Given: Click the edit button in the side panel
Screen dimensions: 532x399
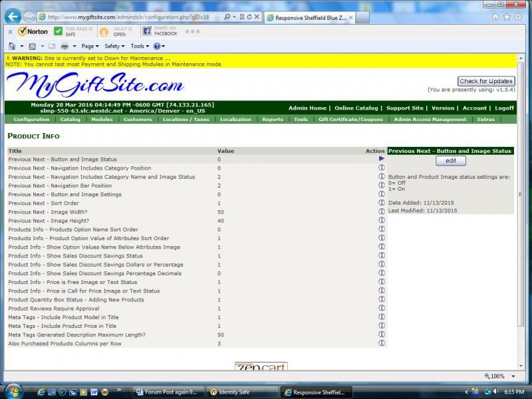Looking at the screenshot, I should click(x=451, y=160).
